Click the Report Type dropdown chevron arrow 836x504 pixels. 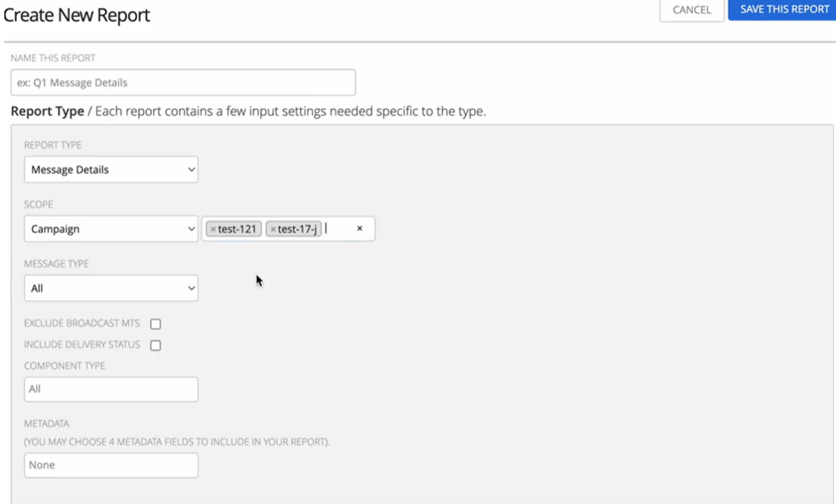tap(190, 170)
